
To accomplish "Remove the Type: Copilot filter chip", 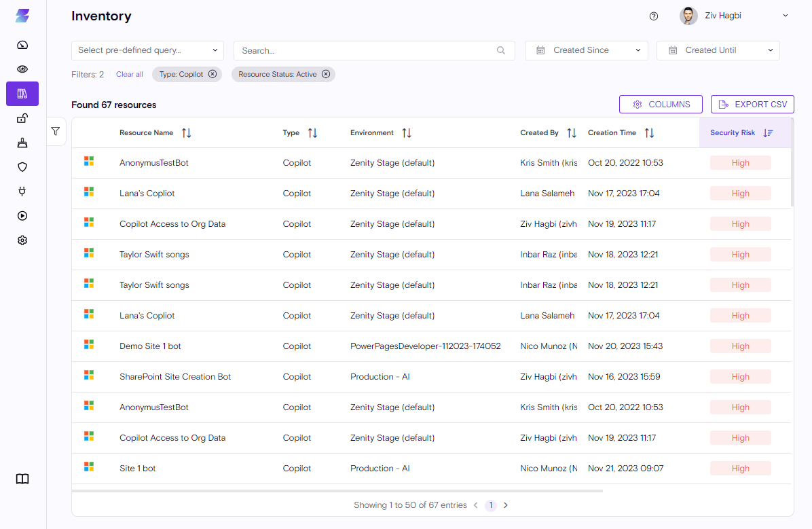I will [213, 74].
